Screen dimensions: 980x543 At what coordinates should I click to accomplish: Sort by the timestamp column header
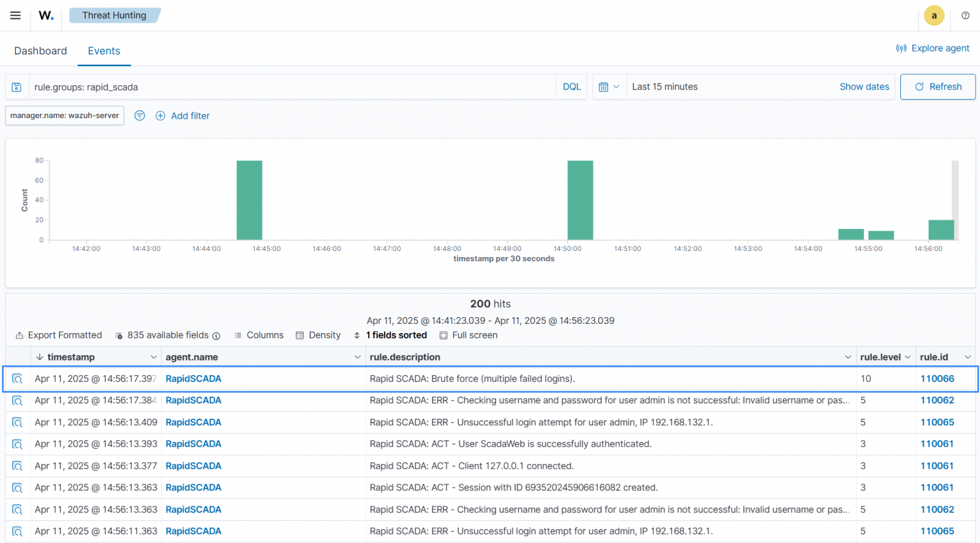click(70, 358)
